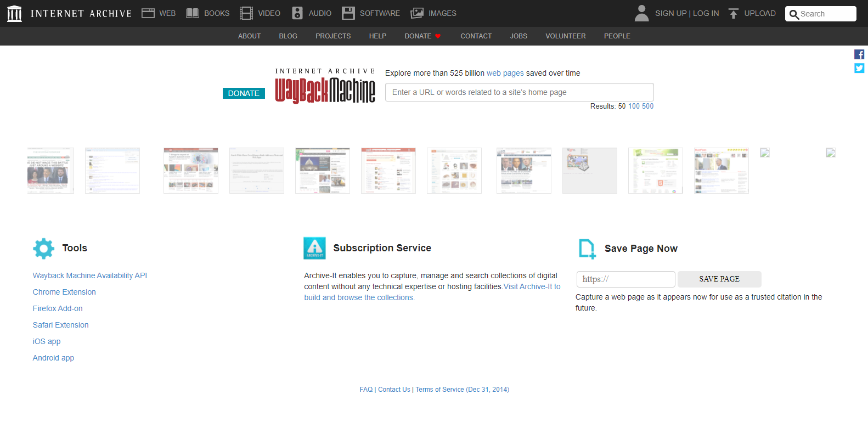
Task: Click the 'Tools' heading text
Action: (75, 248)
